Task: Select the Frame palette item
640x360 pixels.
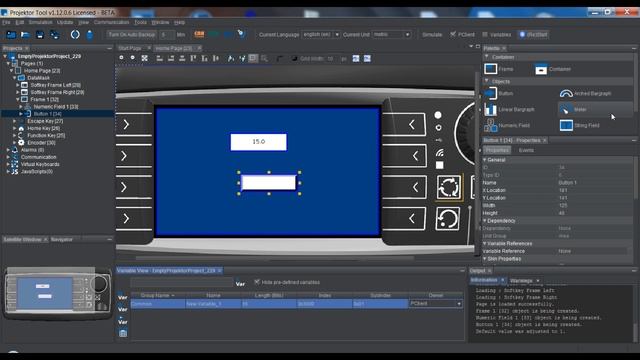Action: tap(498, 69)
